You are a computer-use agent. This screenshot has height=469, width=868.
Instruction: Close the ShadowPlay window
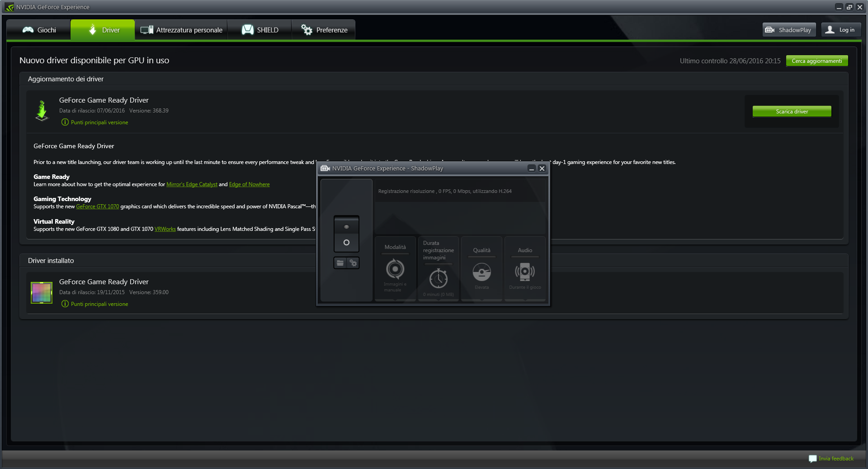[542, 169]
